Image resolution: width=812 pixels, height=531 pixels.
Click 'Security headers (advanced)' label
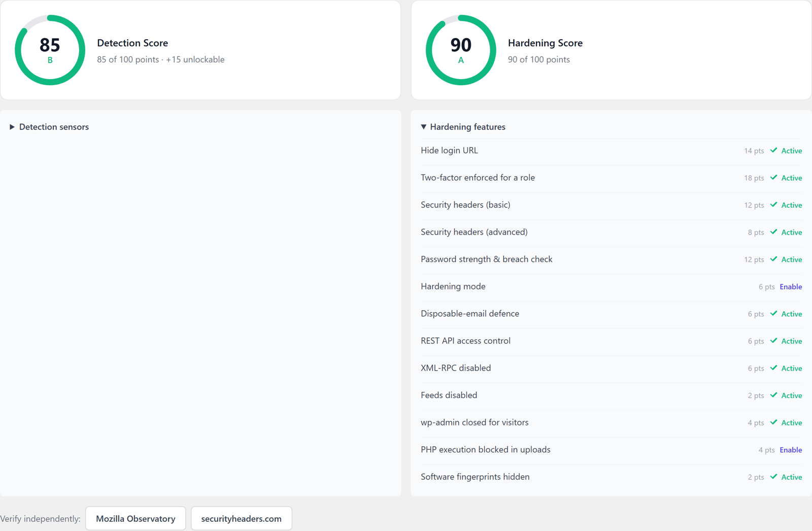(x=474, y=232)
